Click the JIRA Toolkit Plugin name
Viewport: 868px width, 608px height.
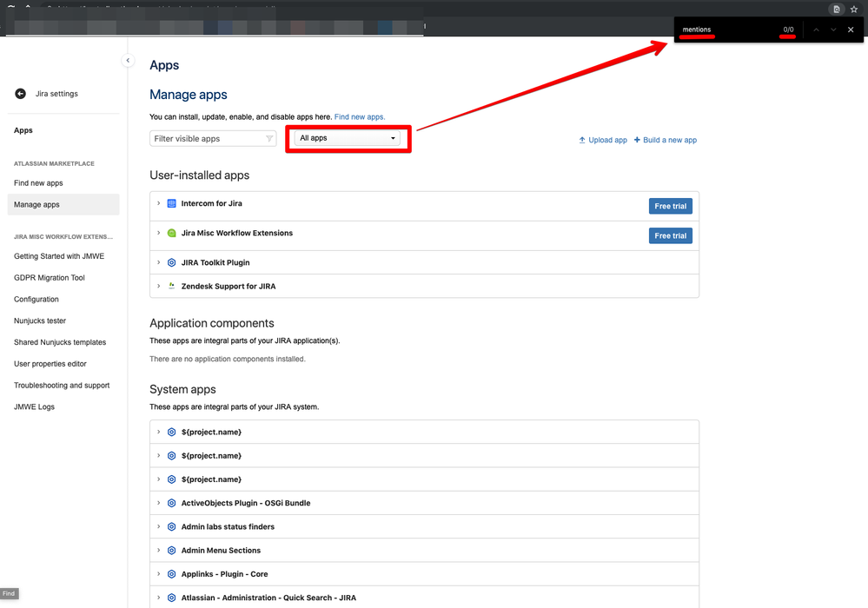(215, 263)
